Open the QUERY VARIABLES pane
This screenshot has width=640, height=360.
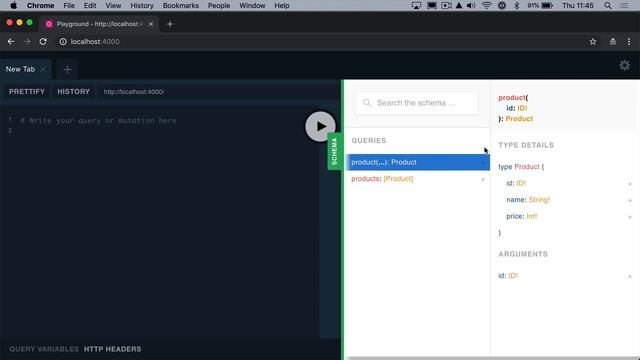point(44,349)
